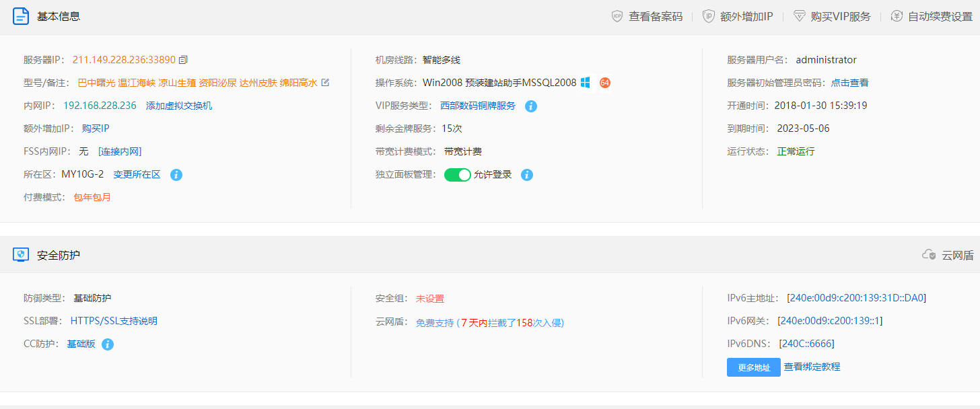Image resolution: width=980 pixels, height=409 pixels.
Task: Click the 查看备案码 icon
Action: click(x=617, y=16)
